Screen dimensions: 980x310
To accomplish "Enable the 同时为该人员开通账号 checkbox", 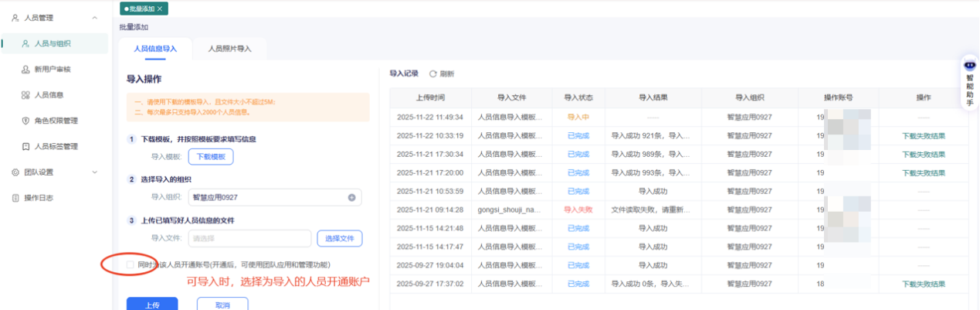I will click(131, 264).
